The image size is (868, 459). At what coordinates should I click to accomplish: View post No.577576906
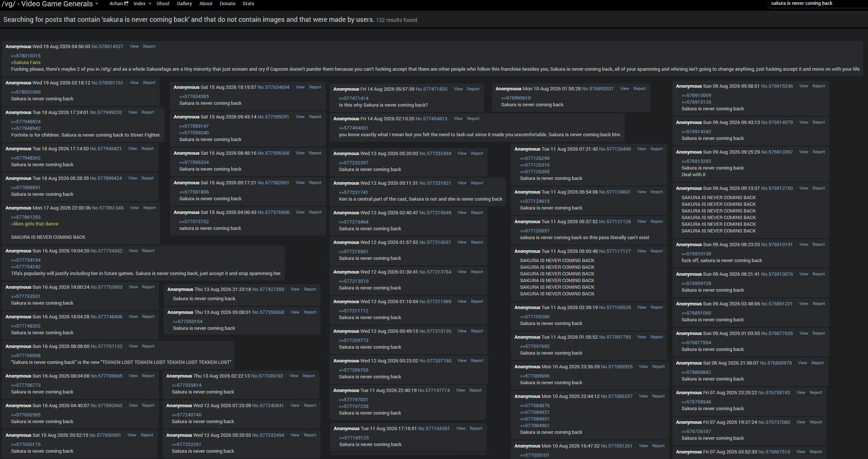tap(300, 212)
